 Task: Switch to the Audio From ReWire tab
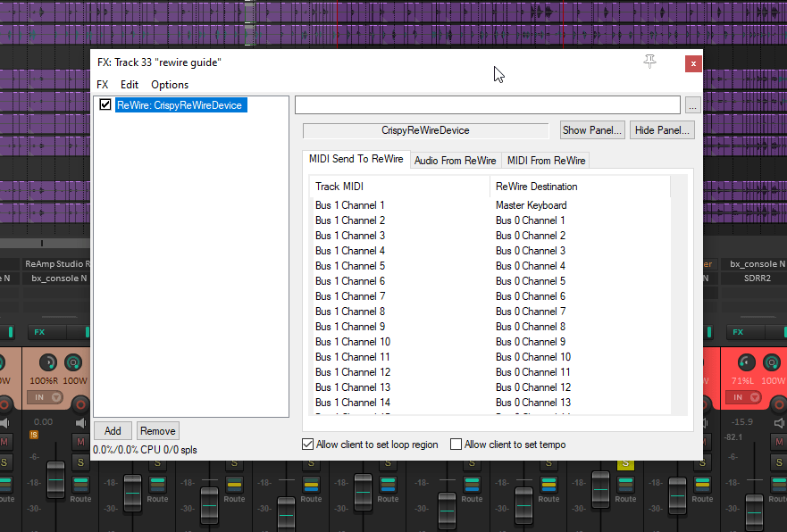pyautogui.click(x=456, y=161)
